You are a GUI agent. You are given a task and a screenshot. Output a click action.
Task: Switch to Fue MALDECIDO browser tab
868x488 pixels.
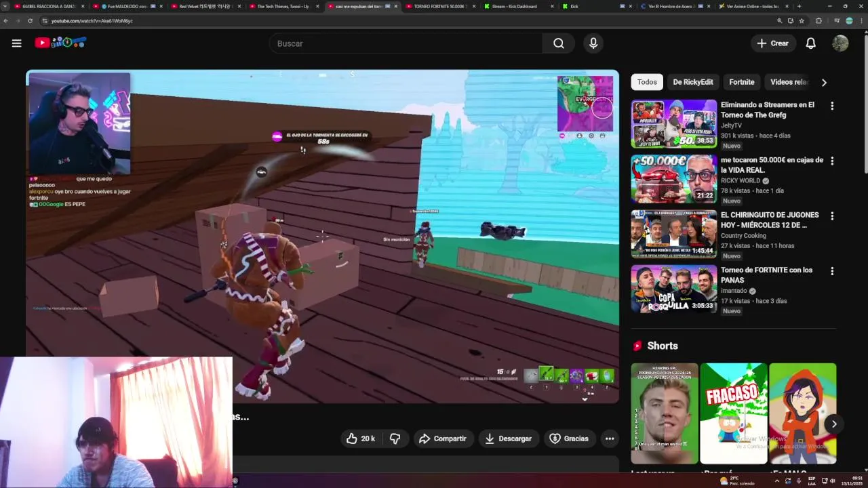click(x=127, y=6)
